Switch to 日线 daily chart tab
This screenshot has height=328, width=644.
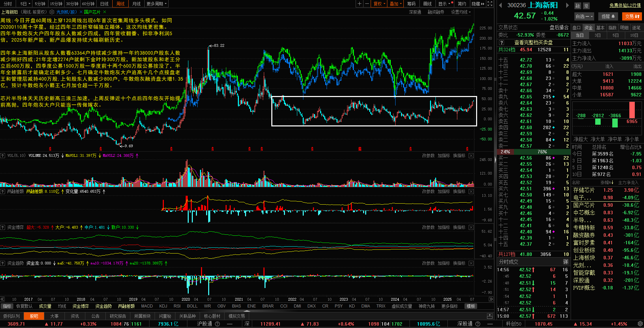(104, 4)
